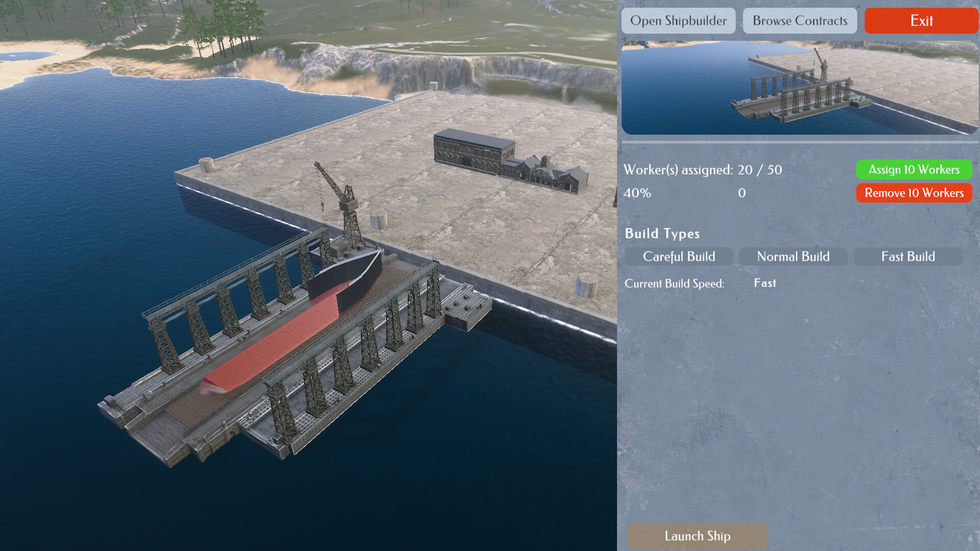Screen dimensions: 980x551
Task: Launch Ship button
Action: (x=697, y=536)
